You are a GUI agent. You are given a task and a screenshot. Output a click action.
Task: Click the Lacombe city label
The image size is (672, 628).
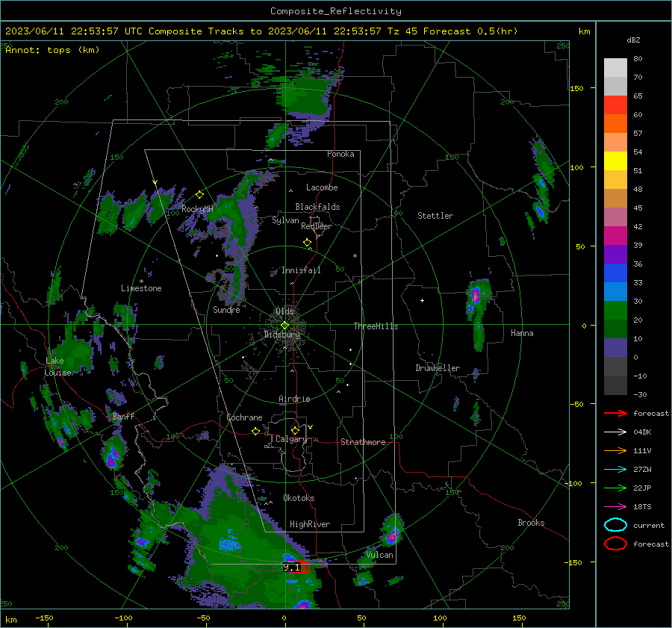[322, 187]
